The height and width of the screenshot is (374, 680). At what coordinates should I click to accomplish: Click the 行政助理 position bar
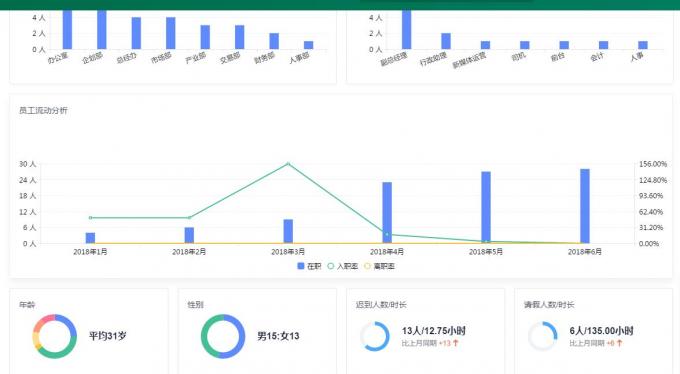pyautogui.click(x=446, y=41)
